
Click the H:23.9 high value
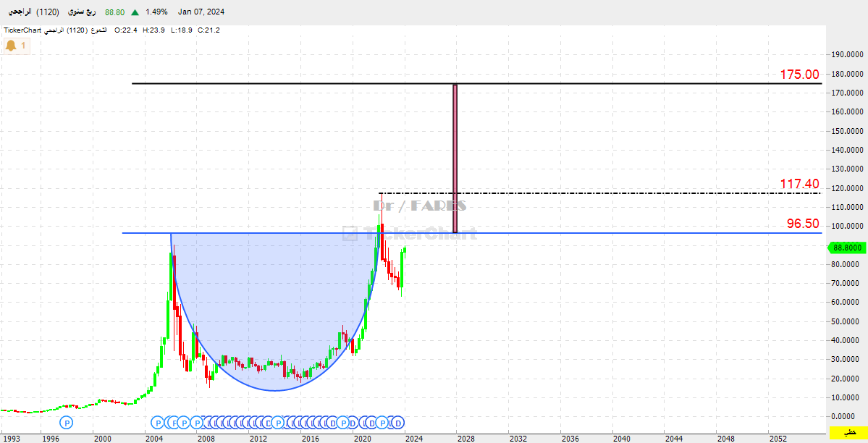[154, 30]
